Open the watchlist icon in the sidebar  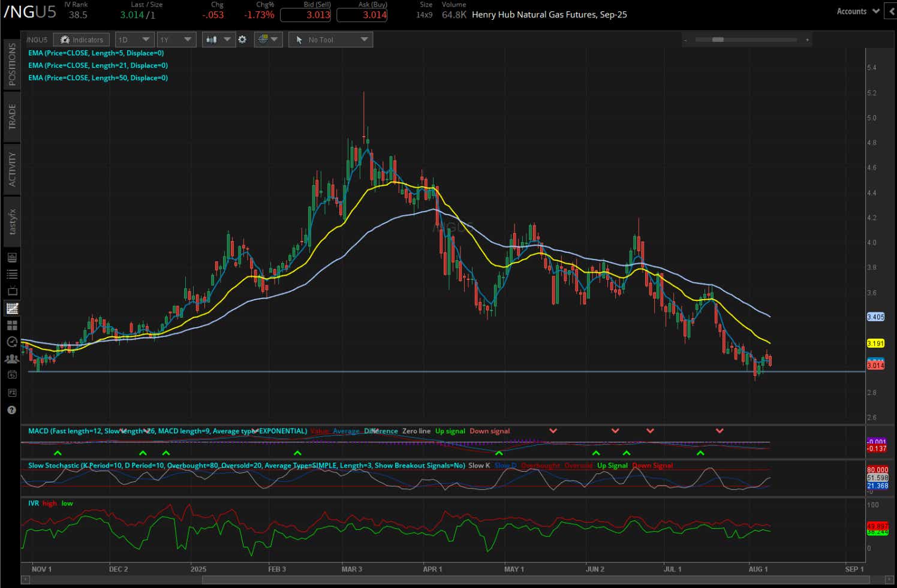[11, 274]
